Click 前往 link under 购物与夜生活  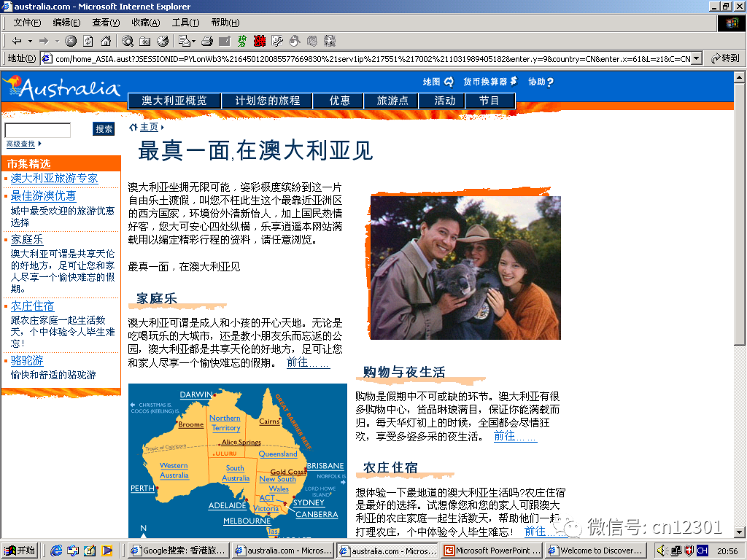pos(515,436)
